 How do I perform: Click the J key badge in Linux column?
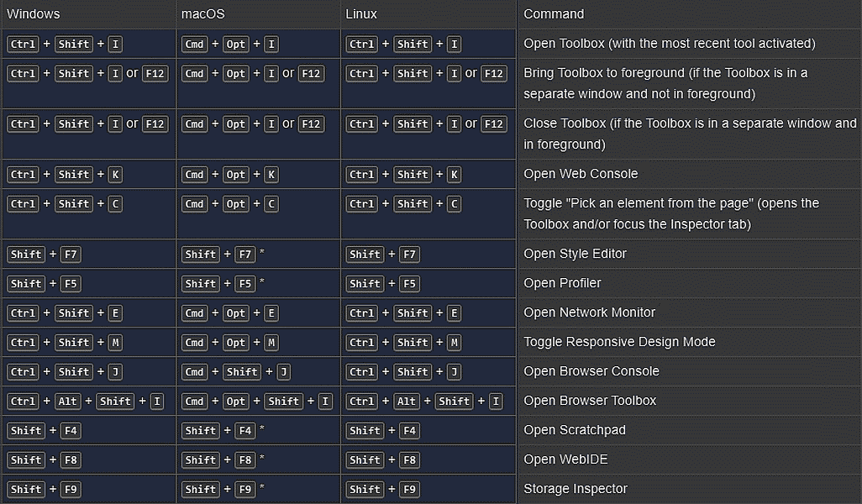point(454,372)
